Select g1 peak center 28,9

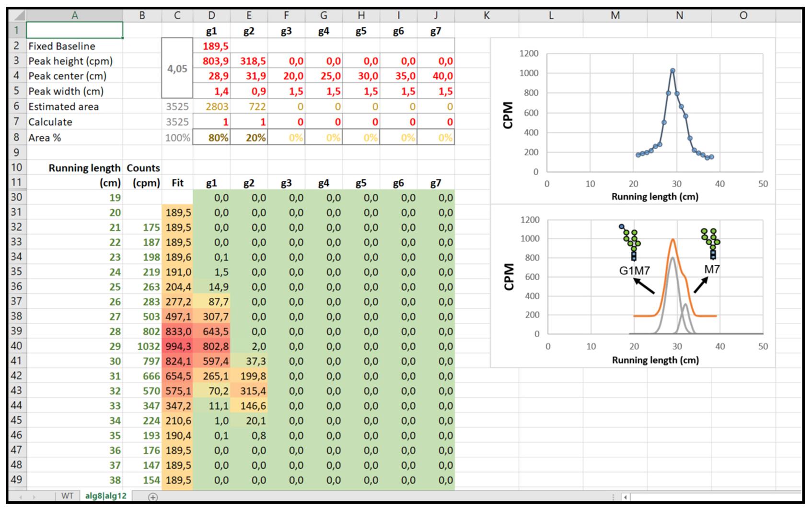[211, 76]
